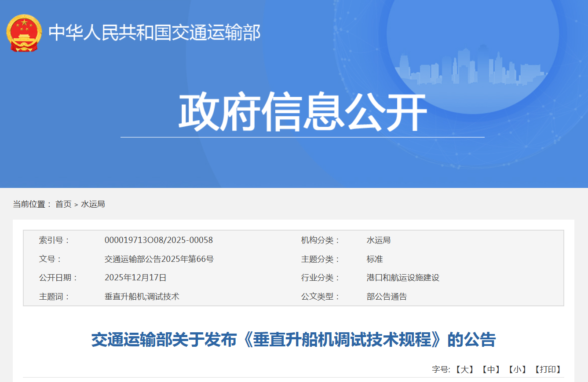Open 水运局 breadcrumb link
588x382 pixels.
point(93,204)
